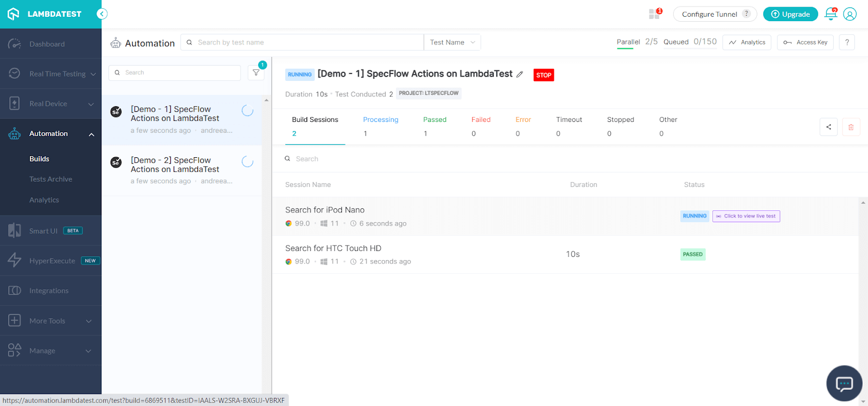Image resolution: width=868 pixels, height=406 pixels.
Task: Click the Integrations icon
Action: [15, 291]
